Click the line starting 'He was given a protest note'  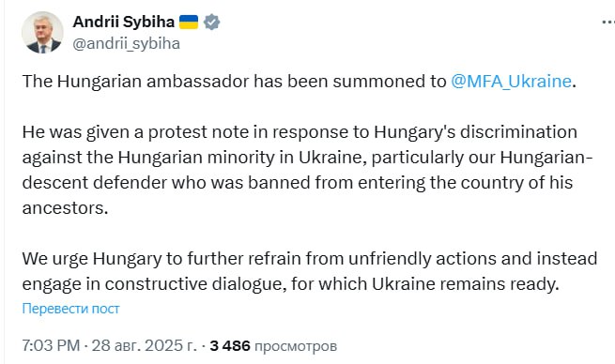pos(300,132)
